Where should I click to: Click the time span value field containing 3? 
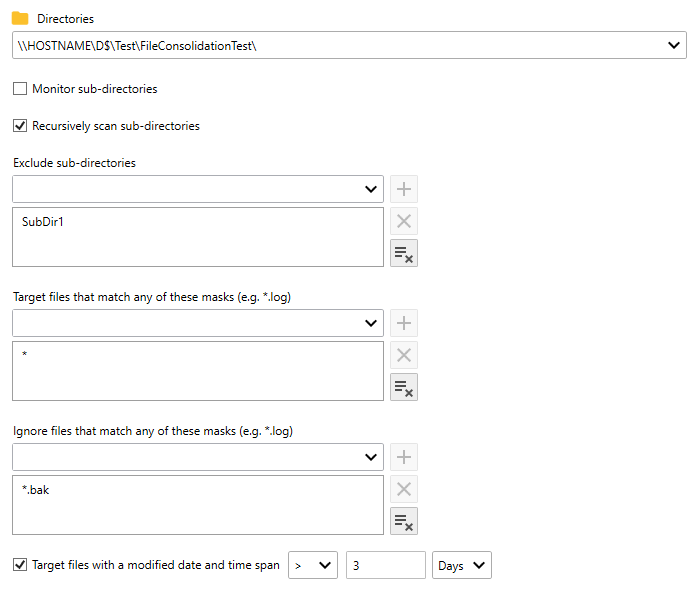(x=385, y=566)
